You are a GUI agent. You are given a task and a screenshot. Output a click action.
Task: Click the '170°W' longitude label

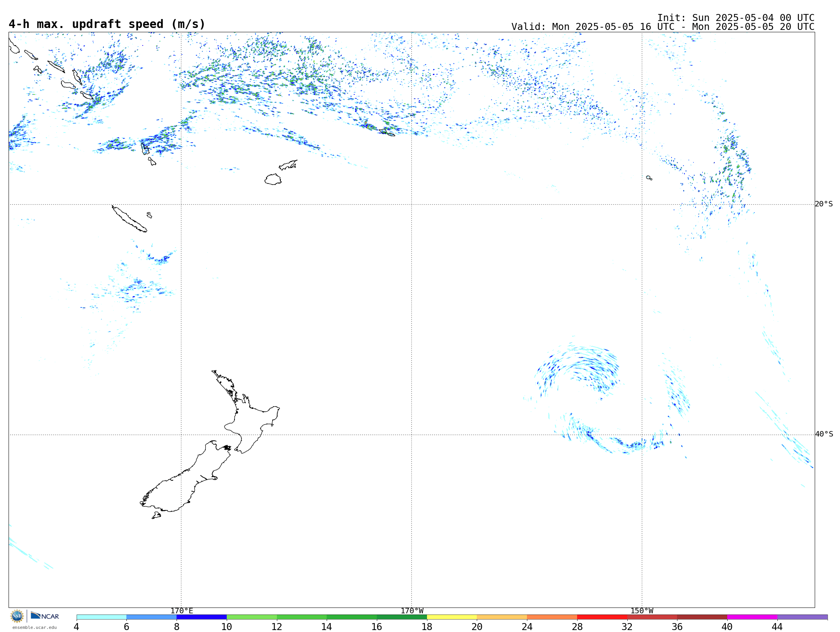(x=412, y=611)
